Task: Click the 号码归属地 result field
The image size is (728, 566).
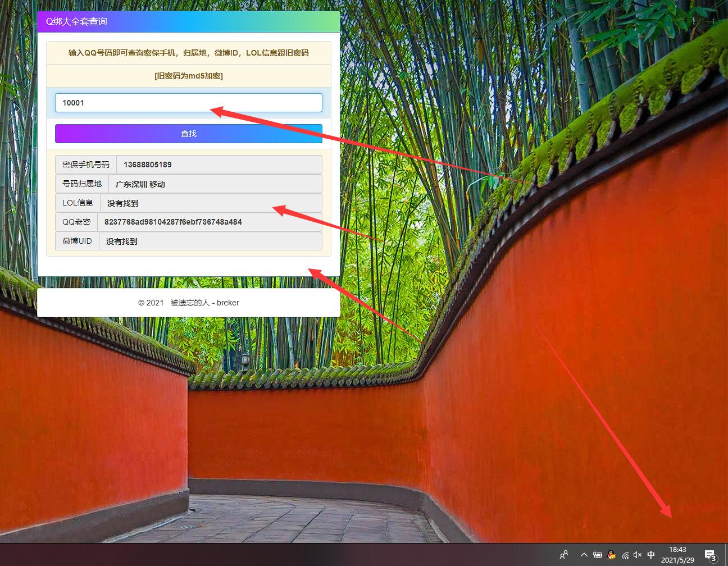Action: click(215, 184)
